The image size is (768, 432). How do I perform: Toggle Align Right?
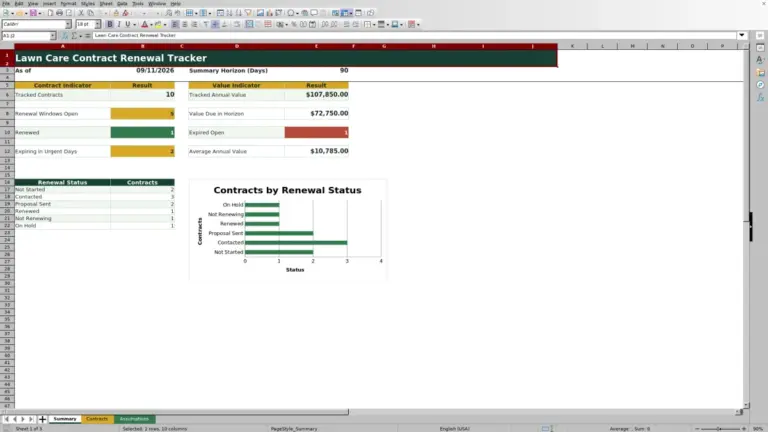(194, 24)
